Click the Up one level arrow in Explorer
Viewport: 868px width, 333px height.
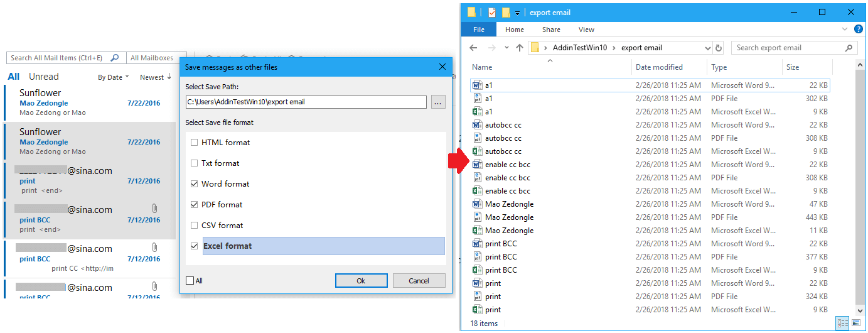click(x=519, y=48)
